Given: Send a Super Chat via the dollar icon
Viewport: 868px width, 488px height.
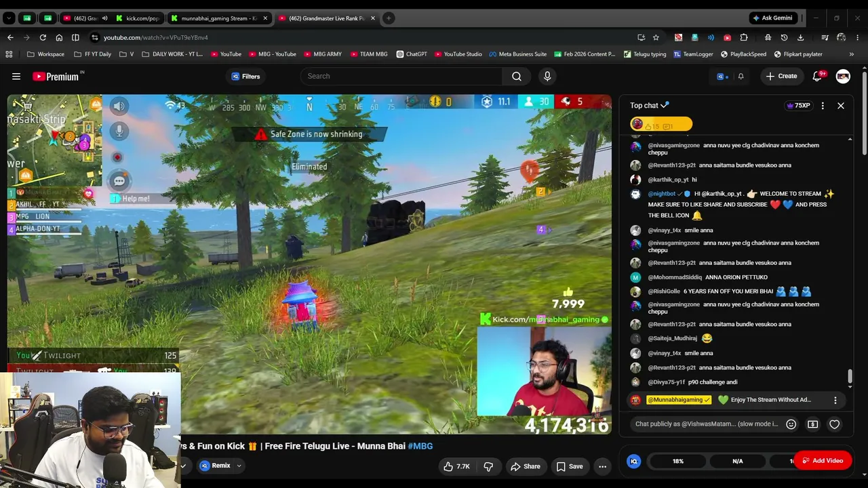Looking at the screenshot, I should point(812,424).
